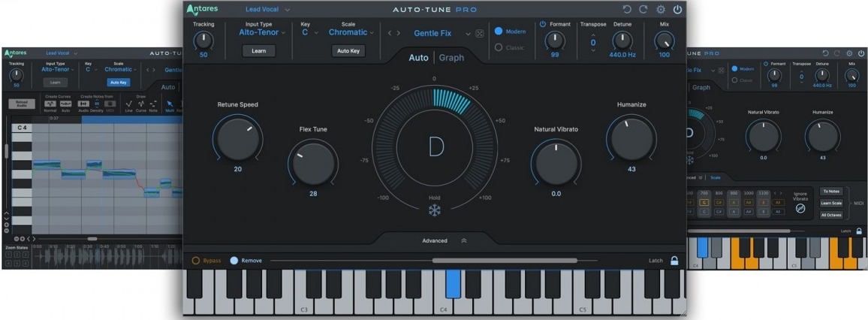This screenshot has width=868, height=320.
Task: Click the Undo arrow icon in main window
Action: 627,10
